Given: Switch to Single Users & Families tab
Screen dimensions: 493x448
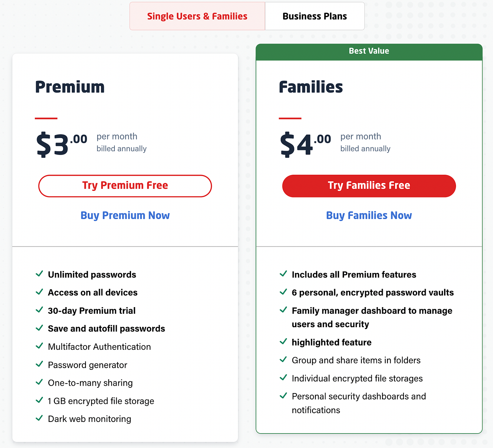Looking at the screenshot, I should point(197,16).
